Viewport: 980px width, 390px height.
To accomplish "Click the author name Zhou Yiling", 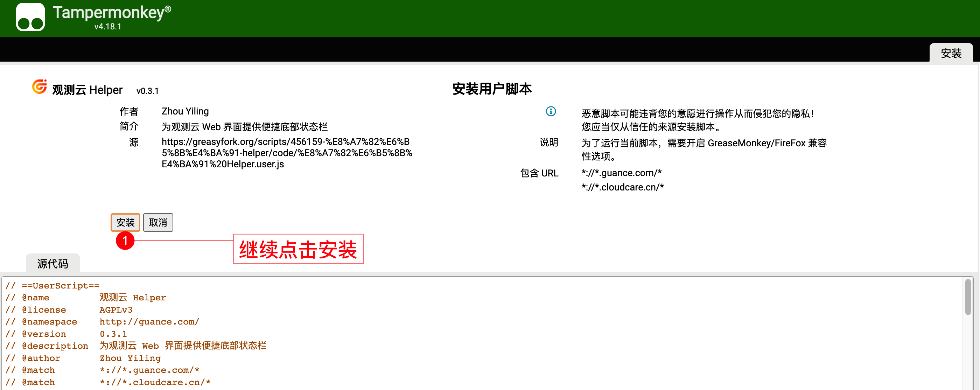I will coord(185,111).
